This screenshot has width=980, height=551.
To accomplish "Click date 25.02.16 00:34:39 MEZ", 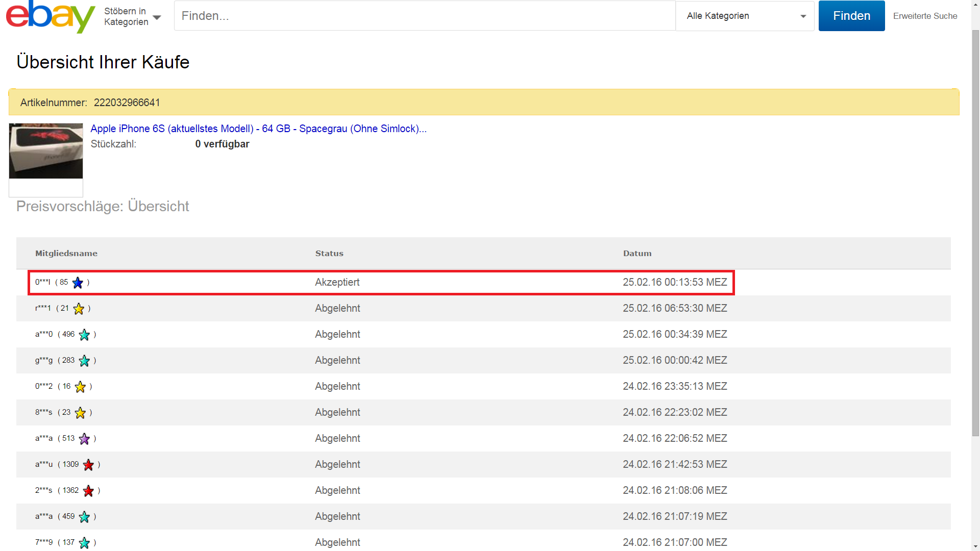I will click(675, 334).
